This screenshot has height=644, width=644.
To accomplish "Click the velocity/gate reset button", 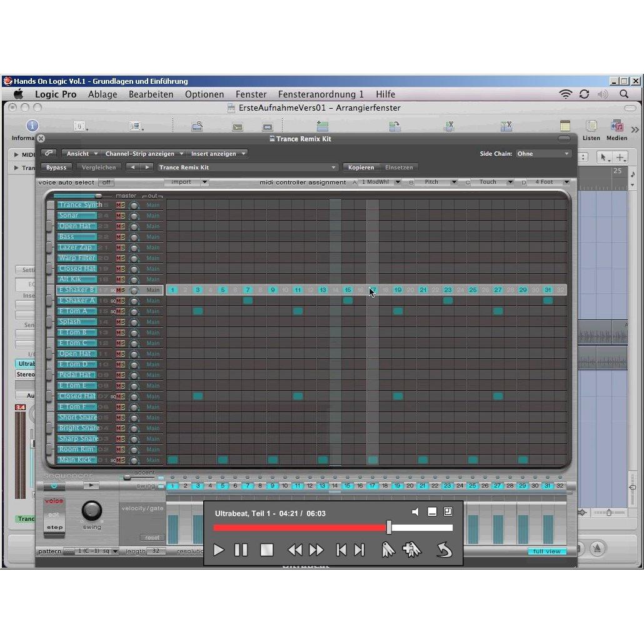I will click(153, 538).
